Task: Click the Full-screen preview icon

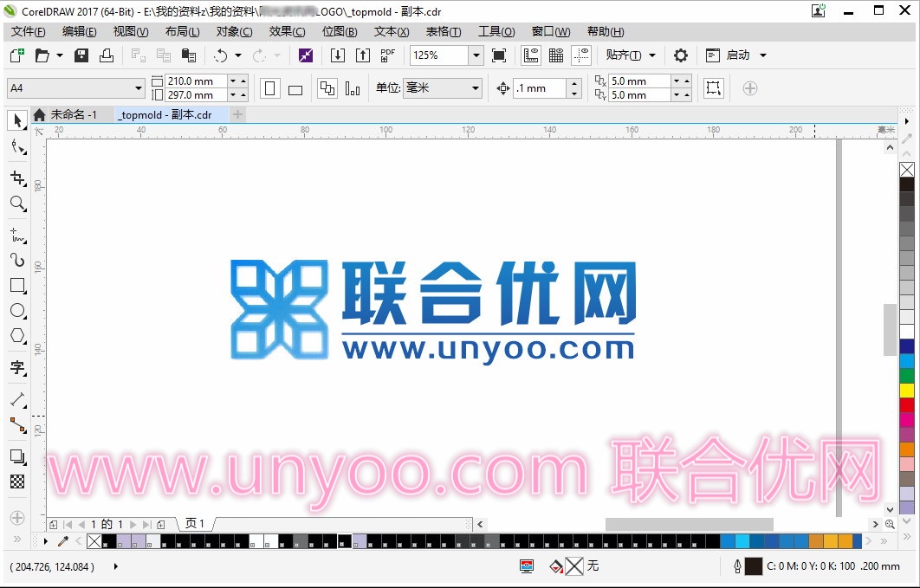Action: pyautogui.click(x=499, y=55)
